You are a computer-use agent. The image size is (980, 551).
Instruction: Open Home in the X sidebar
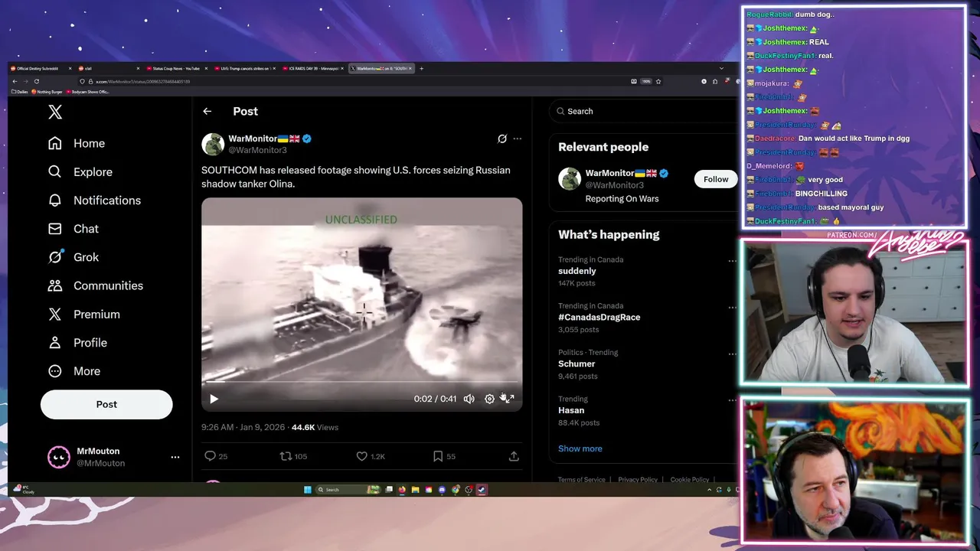coord(76,143)
